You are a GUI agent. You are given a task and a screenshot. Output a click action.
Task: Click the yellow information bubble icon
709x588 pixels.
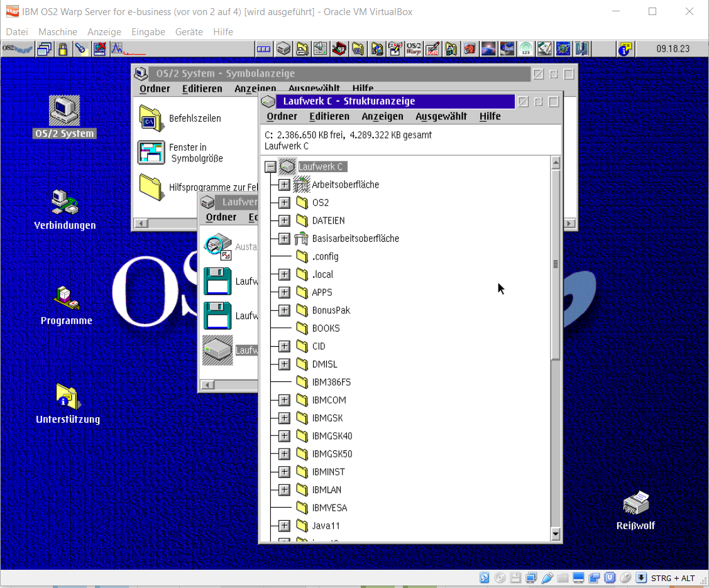click(625, 49)
